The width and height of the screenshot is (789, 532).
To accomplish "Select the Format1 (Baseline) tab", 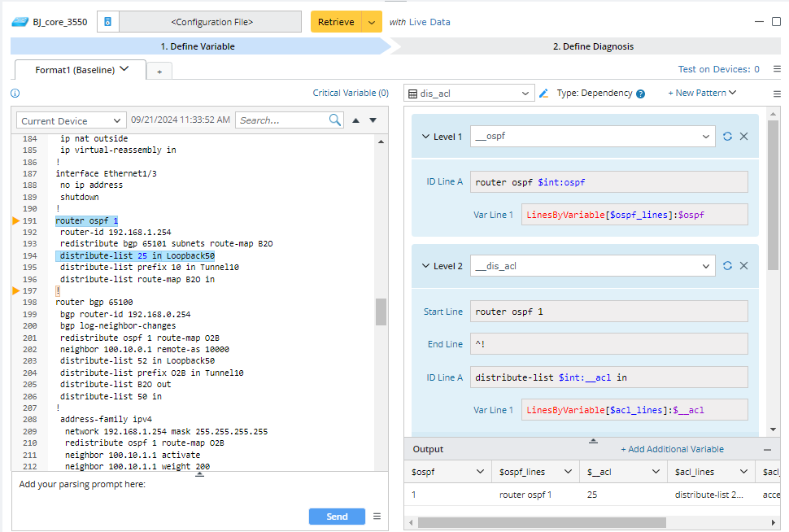I will 81,70.
